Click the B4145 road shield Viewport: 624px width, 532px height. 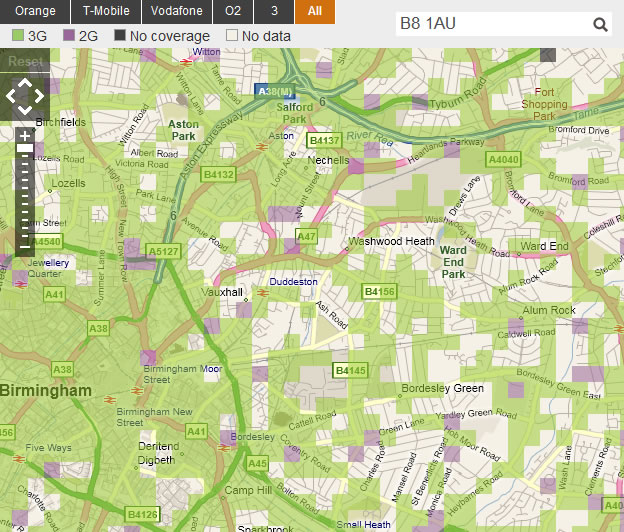point(350,370)
